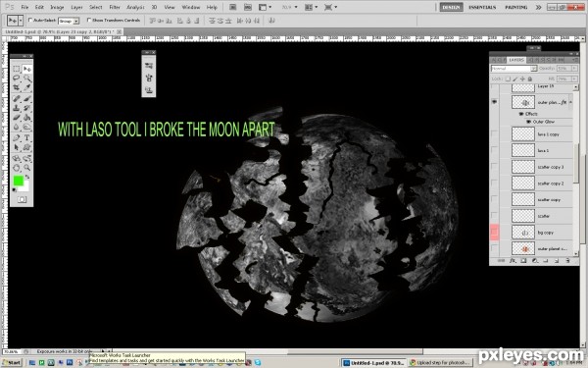Show the scatter copy 2 layer
The width and height of the screenshot is (588, 368).
(x=494, y=183)
